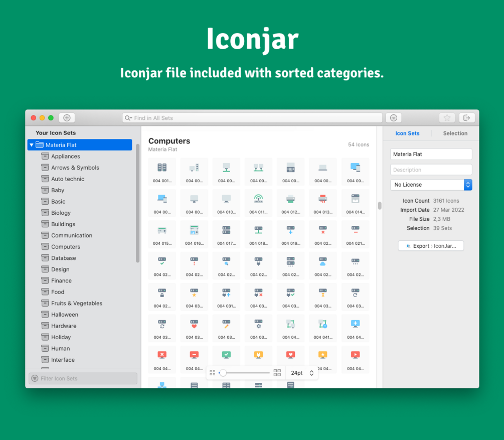
Task: Click the Materia Flat name field
Action: (x=431, y=154)
